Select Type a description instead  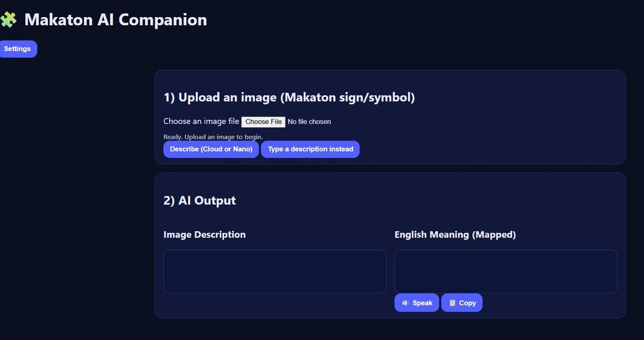(310, 149)
